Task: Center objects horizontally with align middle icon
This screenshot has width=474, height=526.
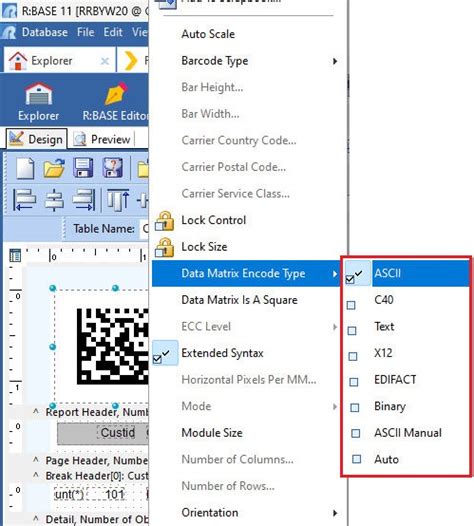Action: pos(54,200)
